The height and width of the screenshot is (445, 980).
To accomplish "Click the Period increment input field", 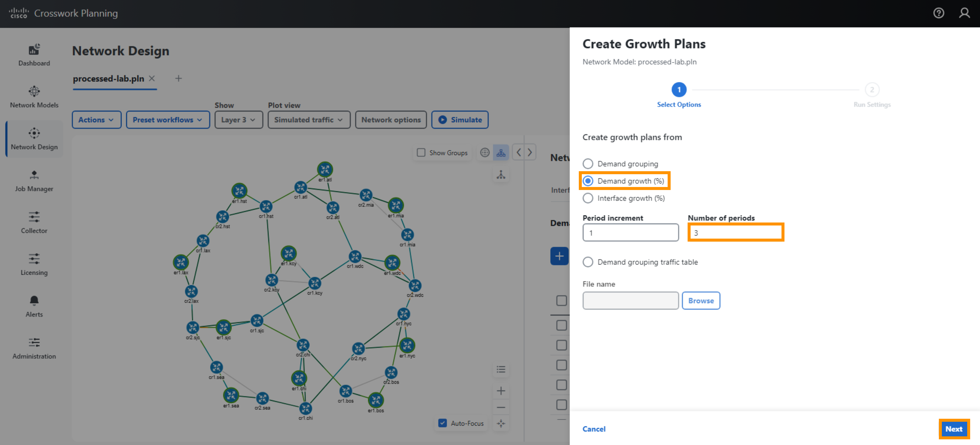I will click(x=629, y=233).
